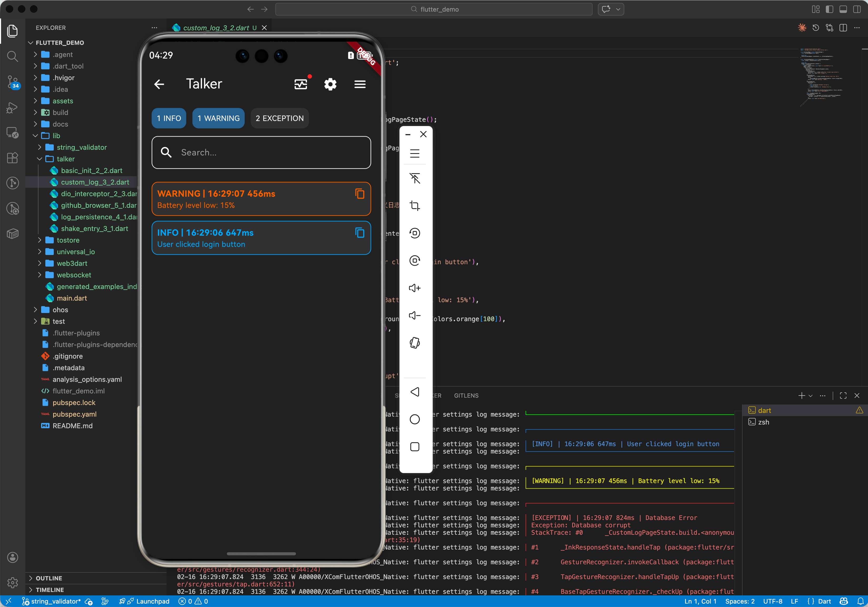Open the Talker monitor icon with red dot
Screen dimensions: 868x607
pyautogui.click(x=301, y=84)
